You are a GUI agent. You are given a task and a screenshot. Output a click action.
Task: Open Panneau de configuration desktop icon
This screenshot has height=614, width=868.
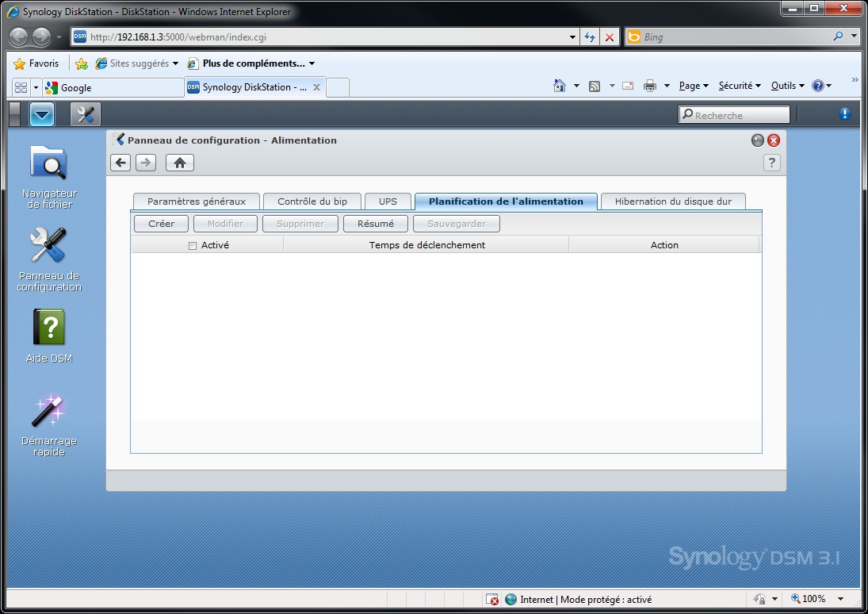48,247
